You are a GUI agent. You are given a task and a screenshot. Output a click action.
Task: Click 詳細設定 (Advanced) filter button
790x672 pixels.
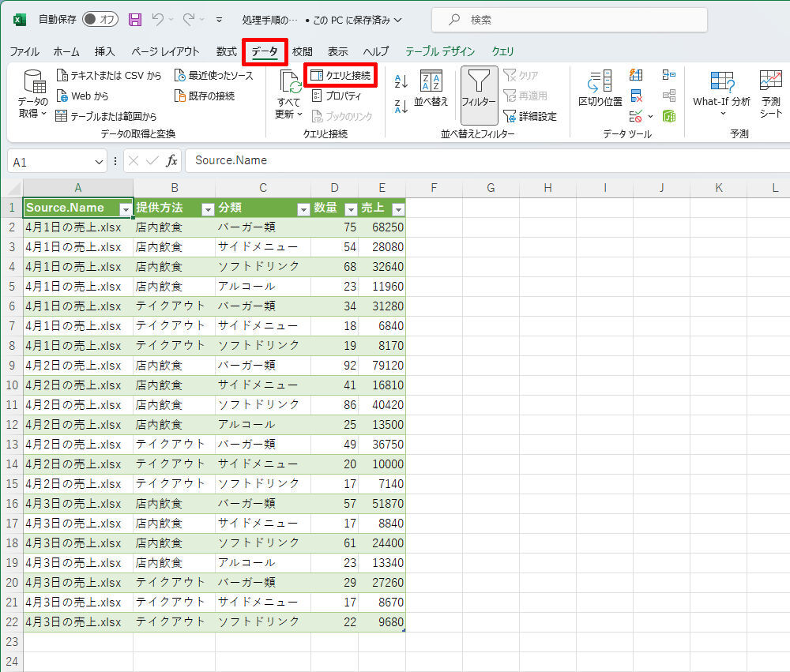coord(530,116)
